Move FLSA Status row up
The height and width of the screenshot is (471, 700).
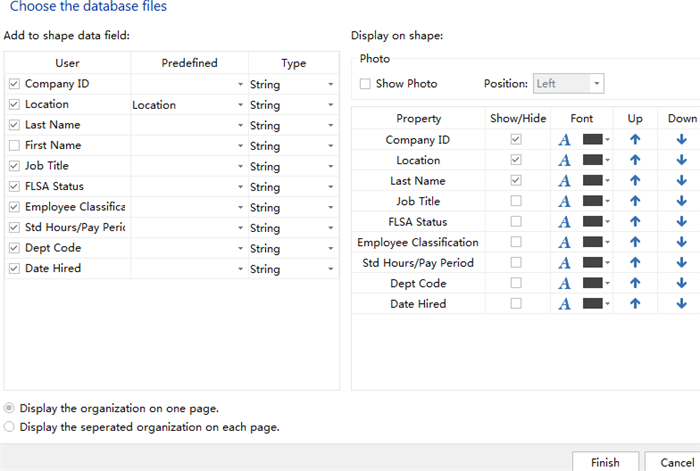pos(635,222)
